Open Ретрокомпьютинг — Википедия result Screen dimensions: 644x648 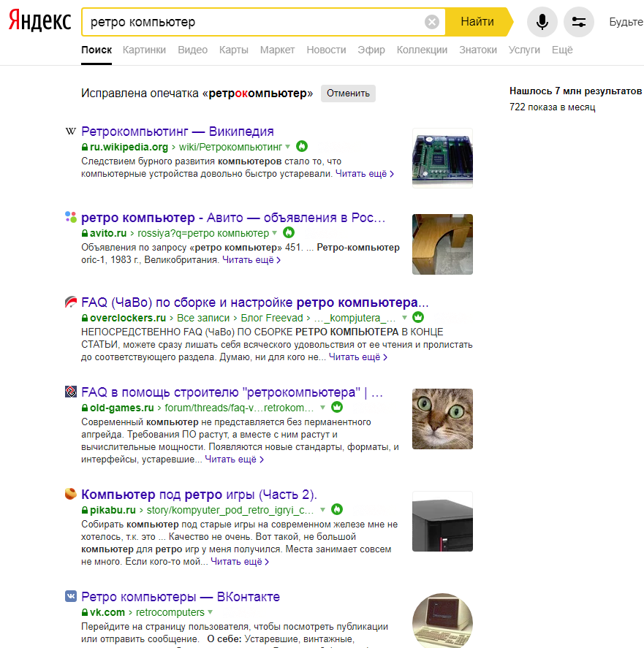[x=178, y=131]
